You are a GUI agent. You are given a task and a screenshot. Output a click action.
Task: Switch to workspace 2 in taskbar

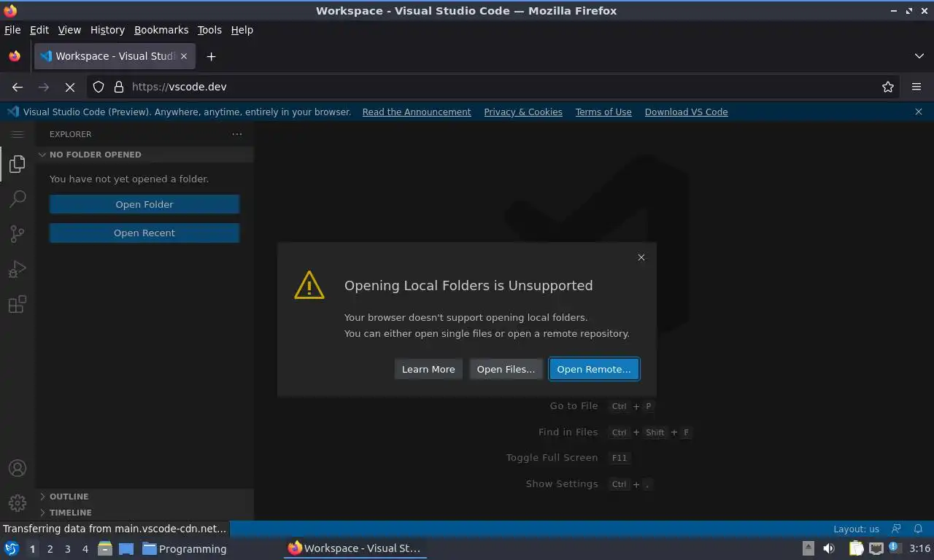[50, 549]
